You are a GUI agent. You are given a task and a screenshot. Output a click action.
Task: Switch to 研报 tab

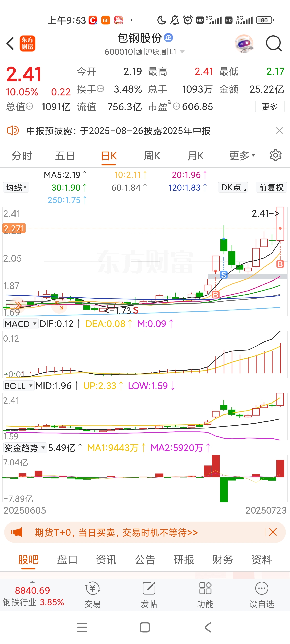(x=184, y=560)
